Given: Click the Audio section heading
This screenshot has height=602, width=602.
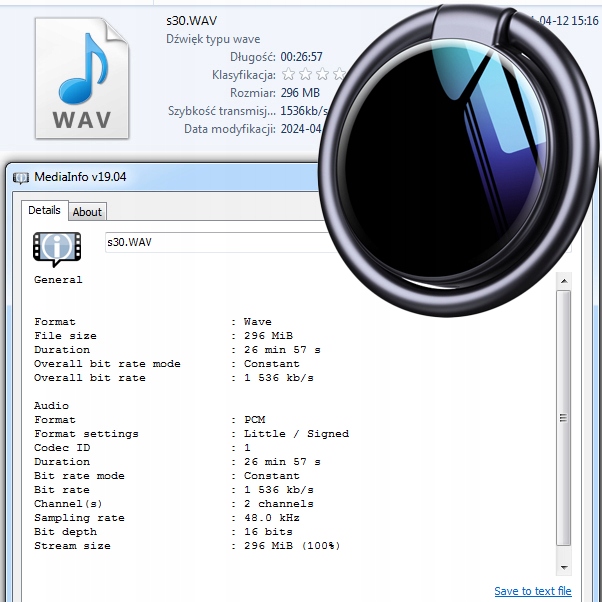Looking at the screenshot, I should 52,406.
